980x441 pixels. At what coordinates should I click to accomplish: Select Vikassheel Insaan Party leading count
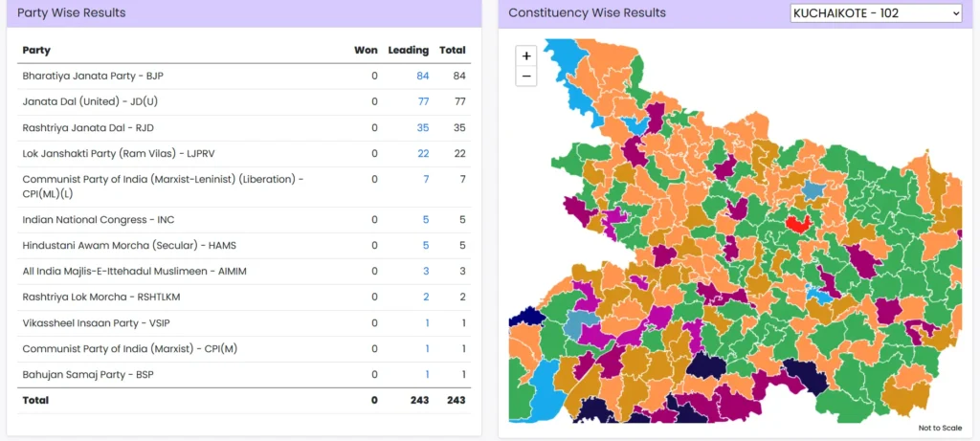coord(426,323)
